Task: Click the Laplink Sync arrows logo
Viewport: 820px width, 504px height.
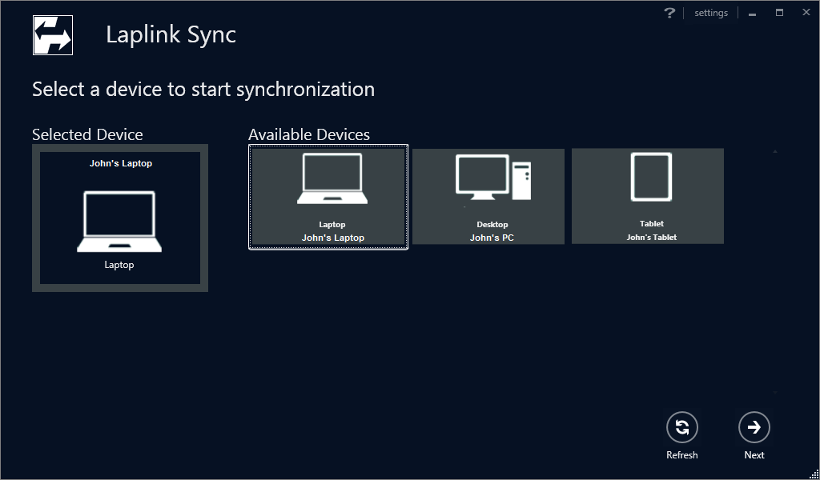Action: (53, 35)
